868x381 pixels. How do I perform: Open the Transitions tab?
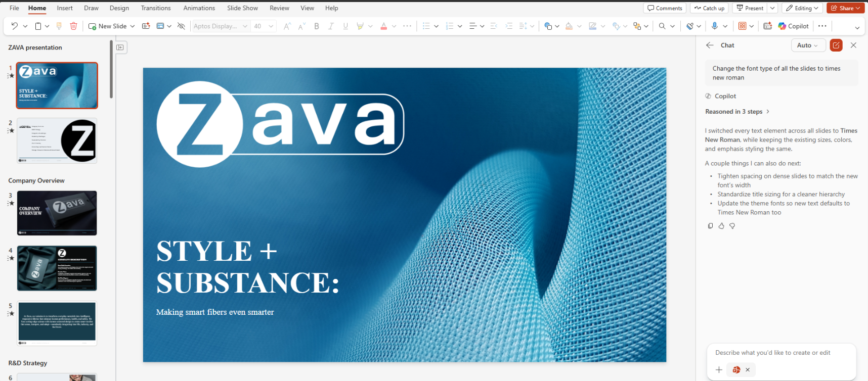(156, 8)
